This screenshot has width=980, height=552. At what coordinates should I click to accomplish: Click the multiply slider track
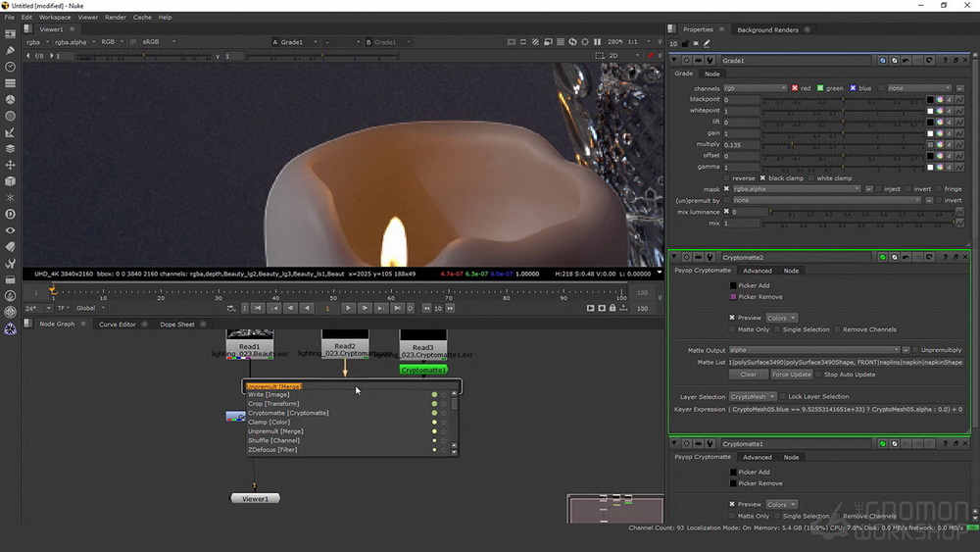pos(843,144)
